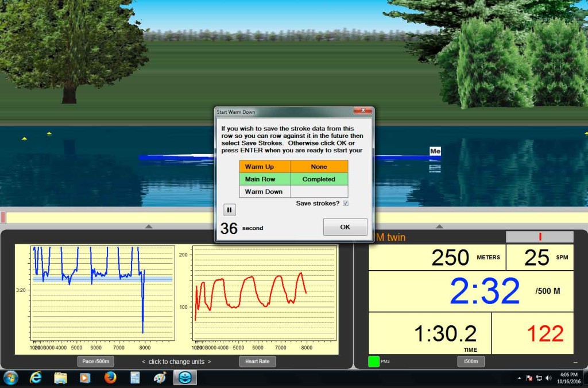Close the Start Warm Down dialog
Image resolution: width=588 pixels, height=388 pixels.
(362, 110)
